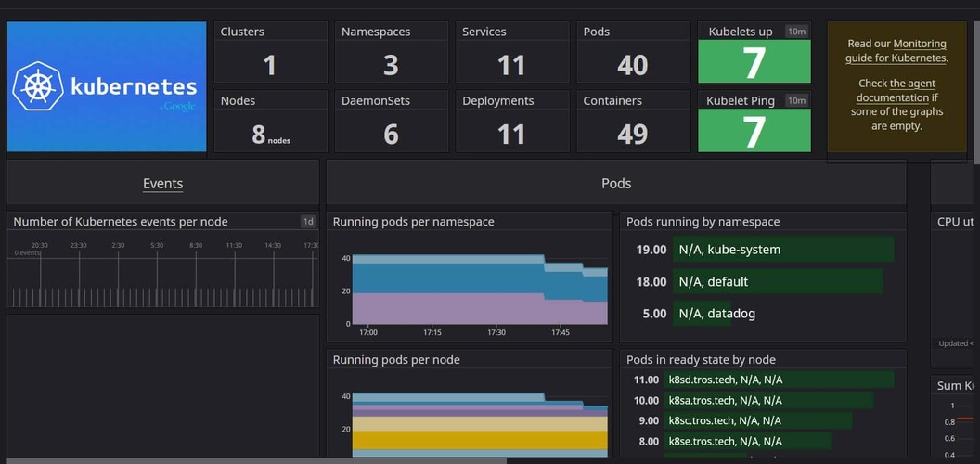Select the k8sd.tros.tech row
Viewport: 980px width, 464px height.
(779, 380)
